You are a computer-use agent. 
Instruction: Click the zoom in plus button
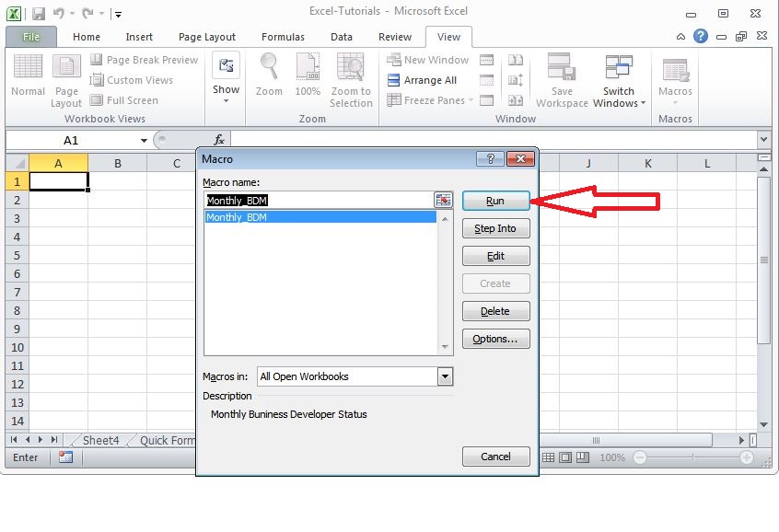(x=746, y=457)
